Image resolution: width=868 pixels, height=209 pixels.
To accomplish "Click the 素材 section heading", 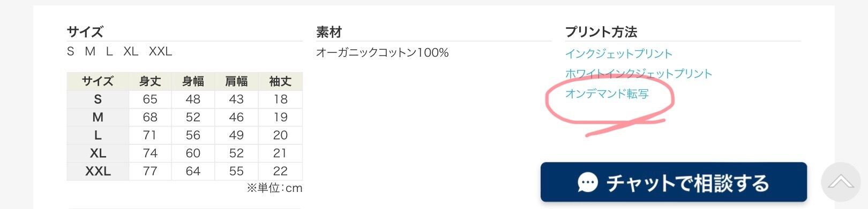I will point(329,32).
